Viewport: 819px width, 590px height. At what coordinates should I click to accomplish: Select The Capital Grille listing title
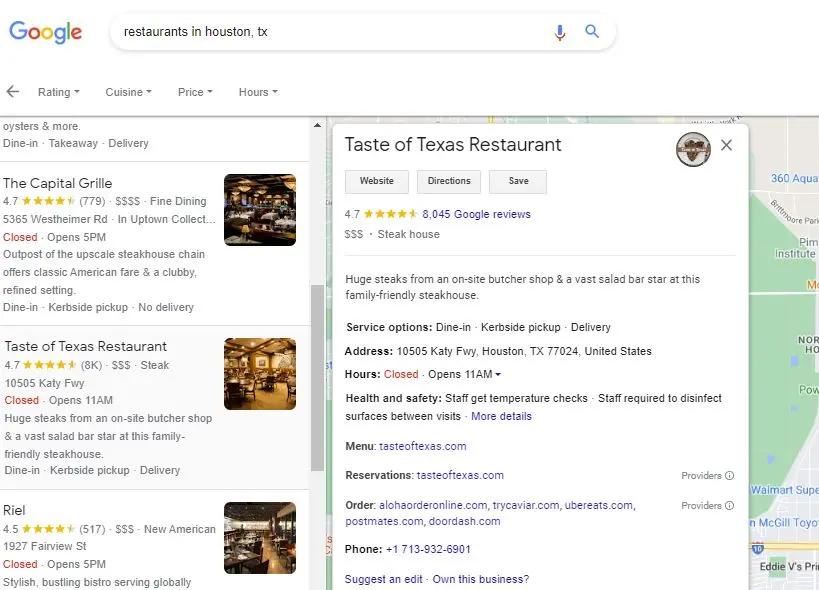click(57, 183)
